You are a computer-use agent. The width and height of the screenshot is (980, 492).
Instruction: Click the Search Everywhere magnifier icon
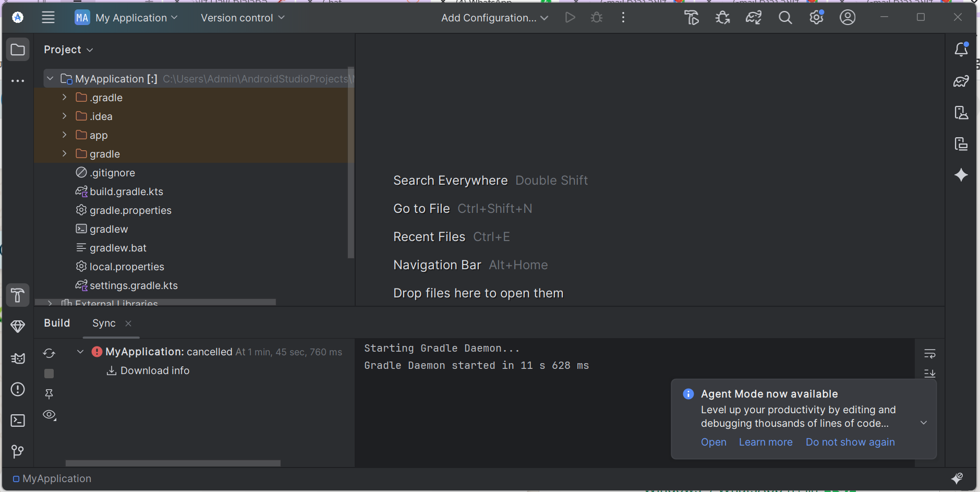coord(785,18)
